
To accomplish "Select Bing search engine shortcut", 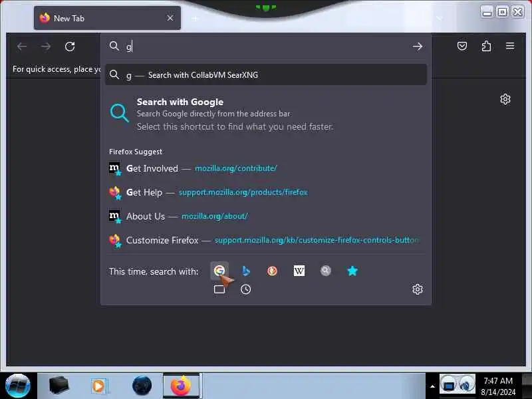I will 245,271.
